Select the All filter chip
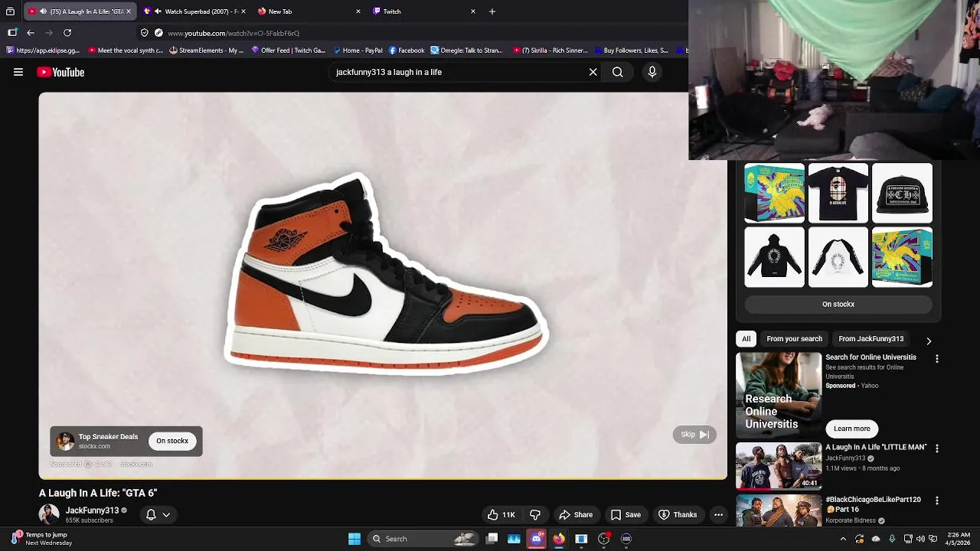Viewport: 980px width, 551px height. point(746,339)
